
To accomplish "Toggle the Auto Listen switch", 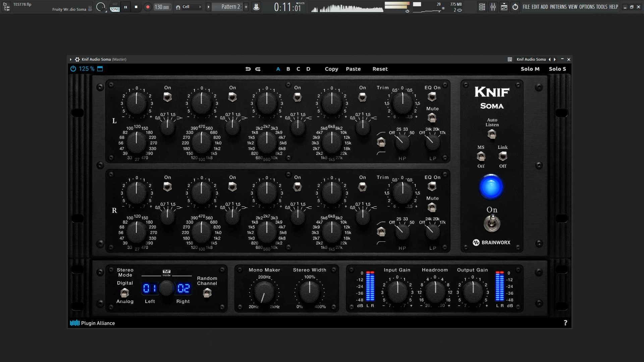I will click(492, 134).
